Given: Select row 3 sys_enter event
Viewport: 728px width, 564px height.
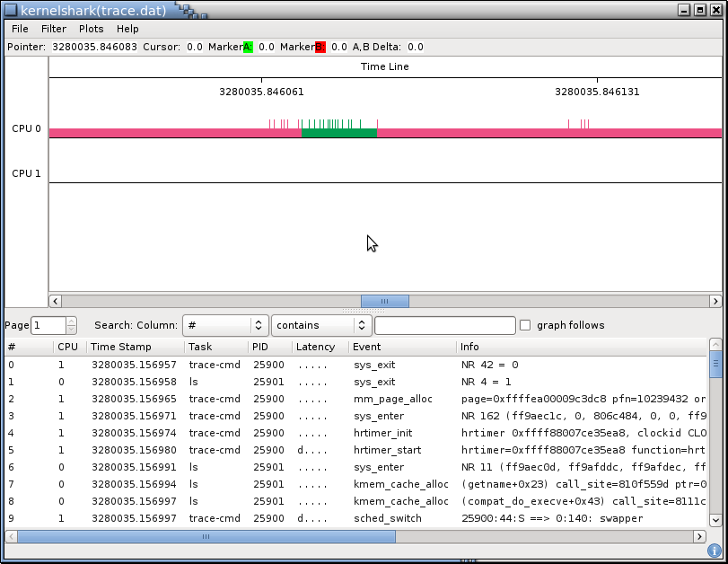Looking at the screenshot, I should pyautogui.click(x=356, y=416).
